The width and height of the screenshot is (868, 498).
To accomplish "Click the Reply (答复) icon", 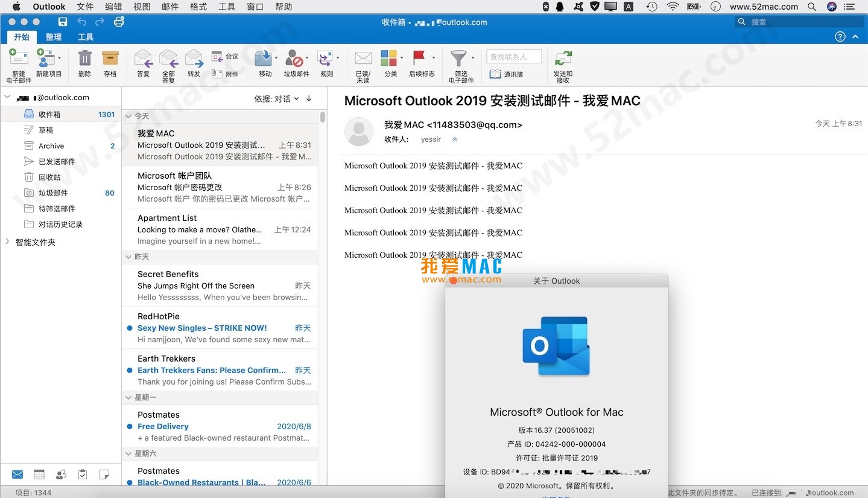I will point(143,58).
